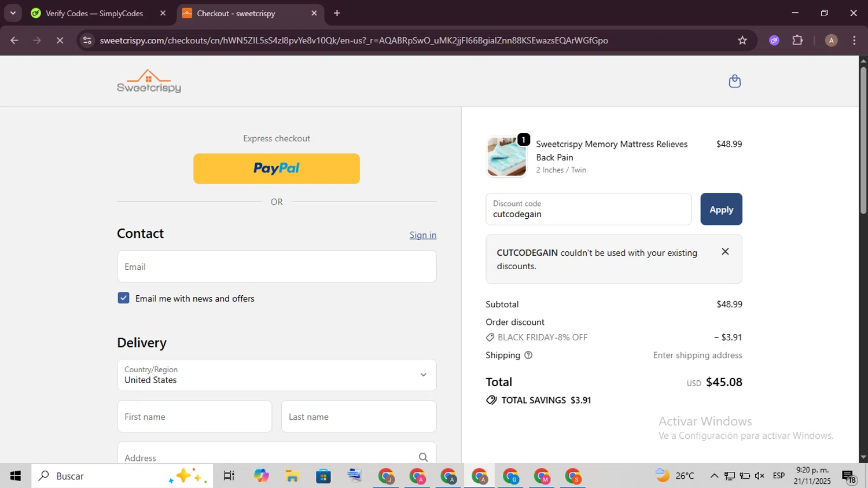Click the shipping help question mark icon

point(528,355)
